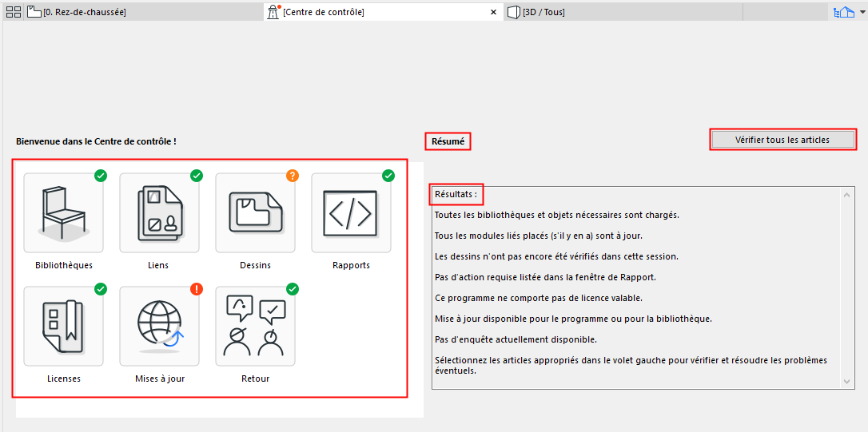This screenshot has height=432, width=868.
Task: Click the green check badge on Rapports
Action: [x=388, y=176]
